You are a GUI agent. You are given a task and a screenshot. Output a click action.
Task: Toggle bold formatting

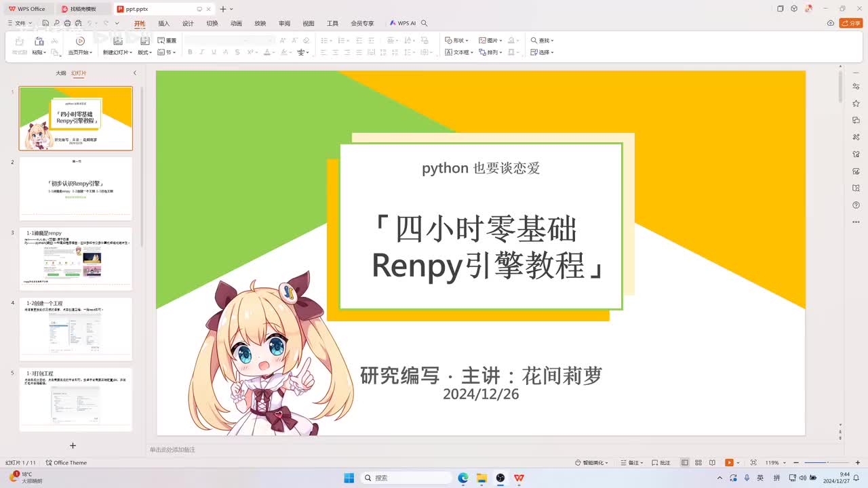(190, 52)
